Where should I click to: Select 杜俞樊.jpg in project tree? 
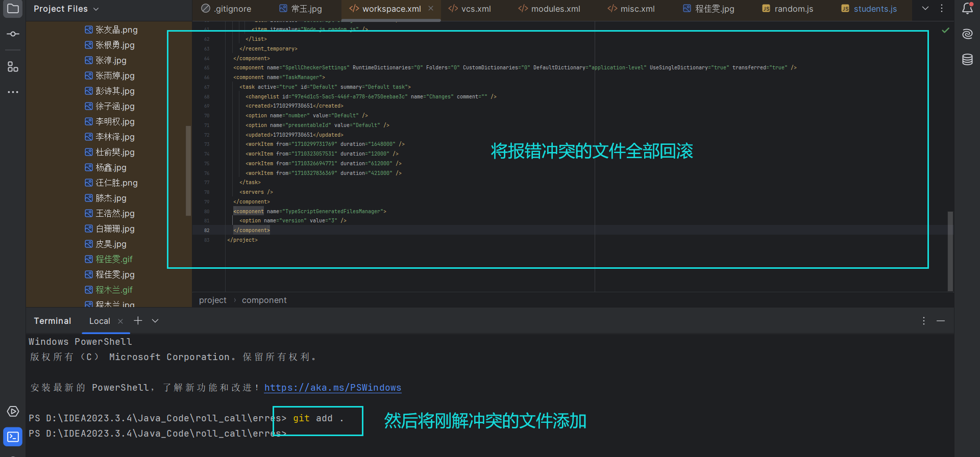coord(110,152)
